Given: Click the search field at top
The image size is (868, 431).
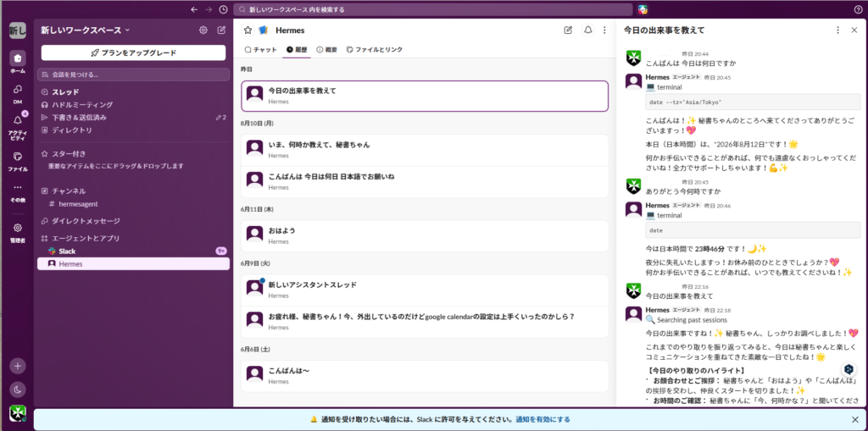Looking at the screenshot, I should click(433, 9).
